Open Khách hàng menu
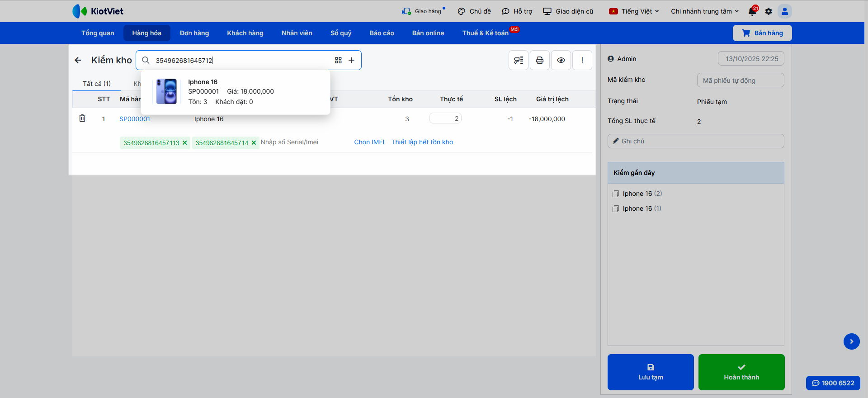868x398 pixels. 245,33
